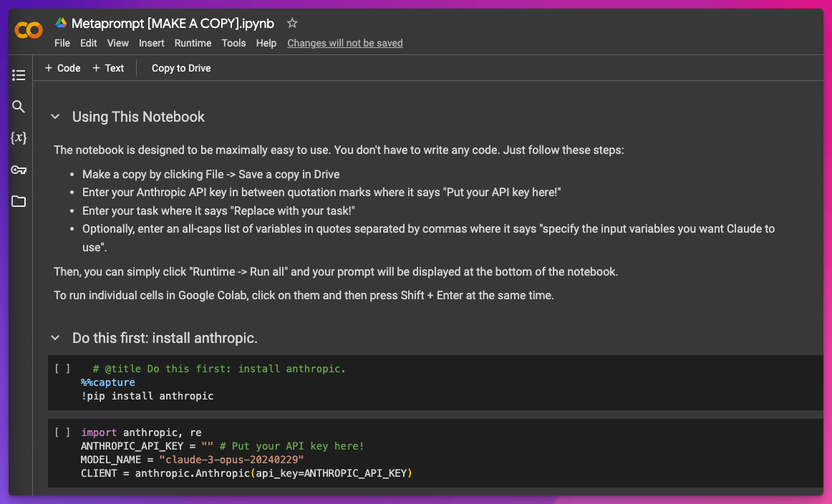Open the Edit menu
The height and width of the screenshot is (504, 832).
click(x=88, y=43)
